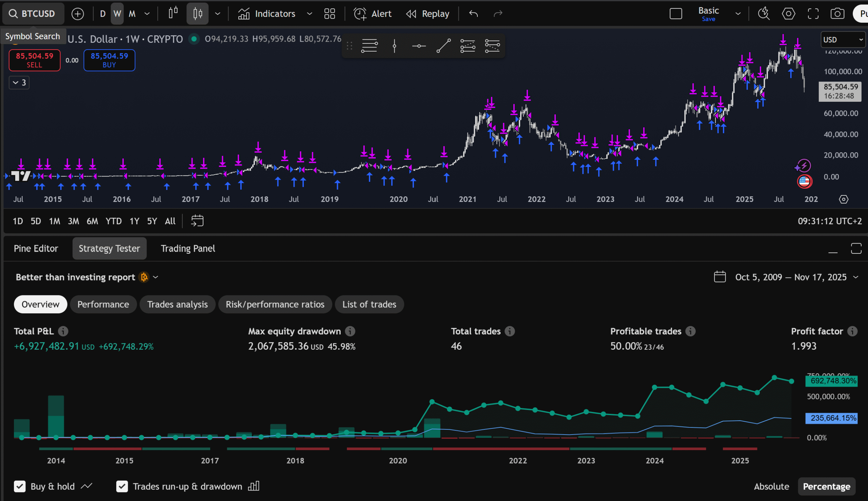Select the 5Y time range

point(152,221)
